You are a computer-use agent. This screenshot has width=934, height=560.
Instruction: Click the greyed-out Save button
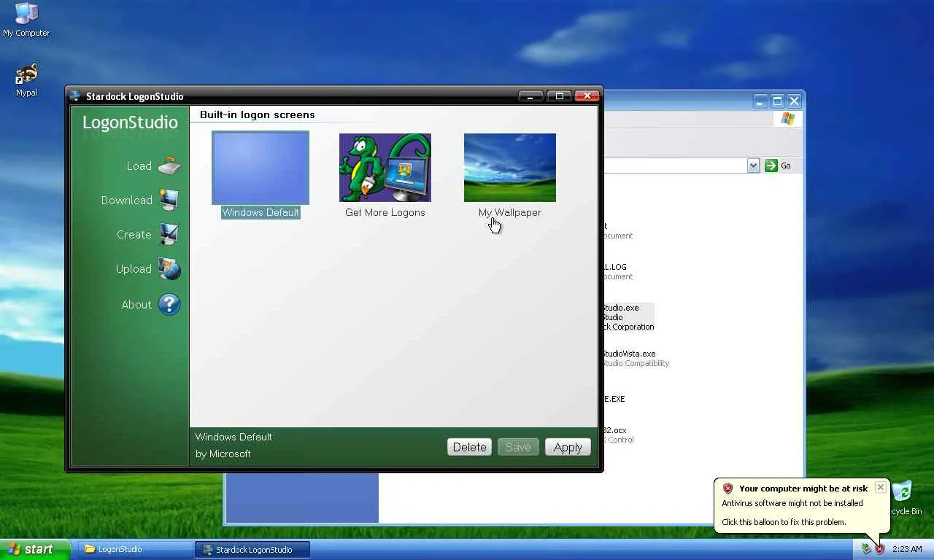point(518,447)
